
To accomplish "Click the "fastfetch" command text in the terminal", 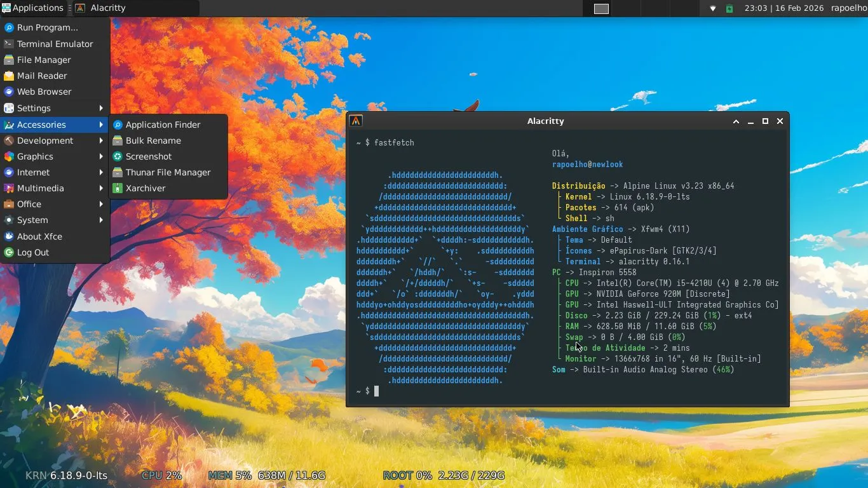I will point(394,142).
